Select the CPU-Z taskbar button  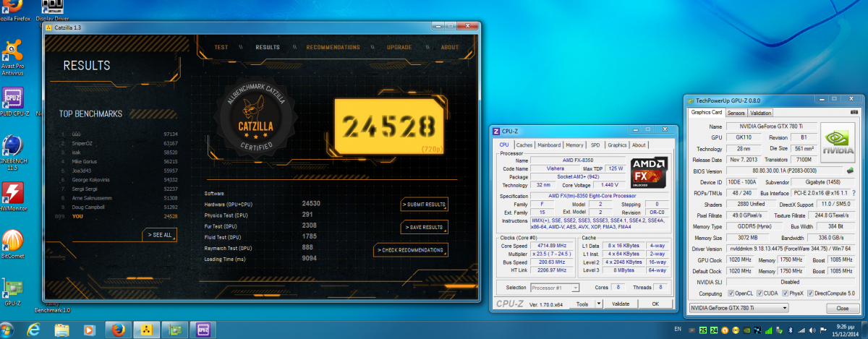[203, 330]
